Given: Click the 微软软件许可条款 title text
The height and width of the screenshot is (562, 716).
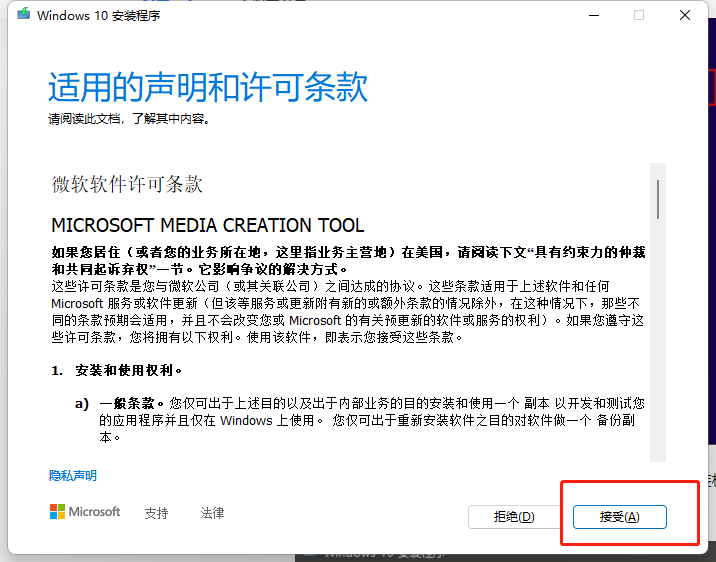Looking at the screenshot, I should 127,184.
